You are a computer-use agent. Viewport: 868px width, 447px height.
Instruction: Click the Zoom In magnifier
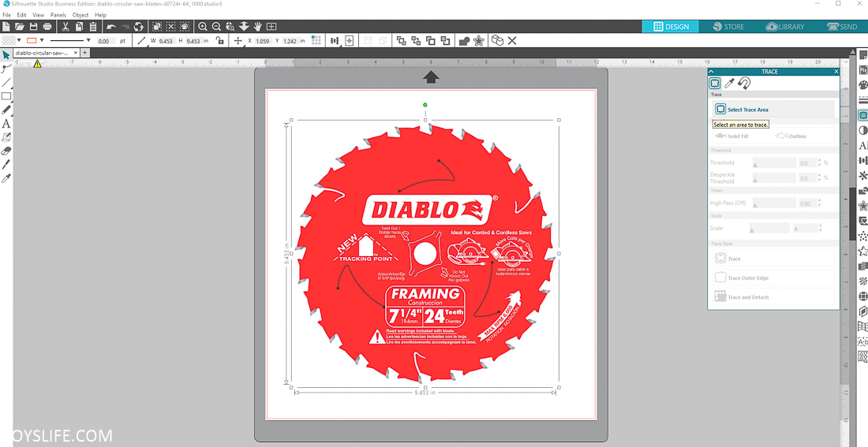203,27
